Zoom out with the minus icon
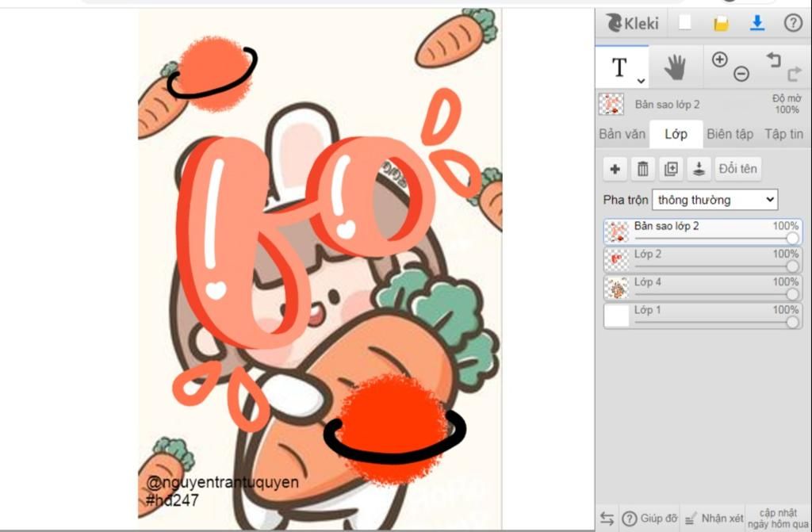Image resolution: width=812 pixels, height=532 pixels. 741,74
